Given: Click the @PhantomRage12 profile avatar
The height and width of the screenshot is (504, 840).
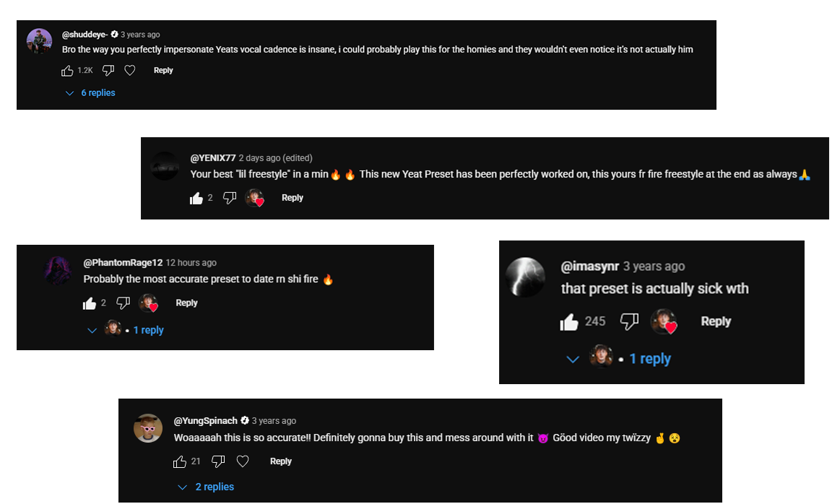Looking at the screenshot, I should tap(58, 269).
